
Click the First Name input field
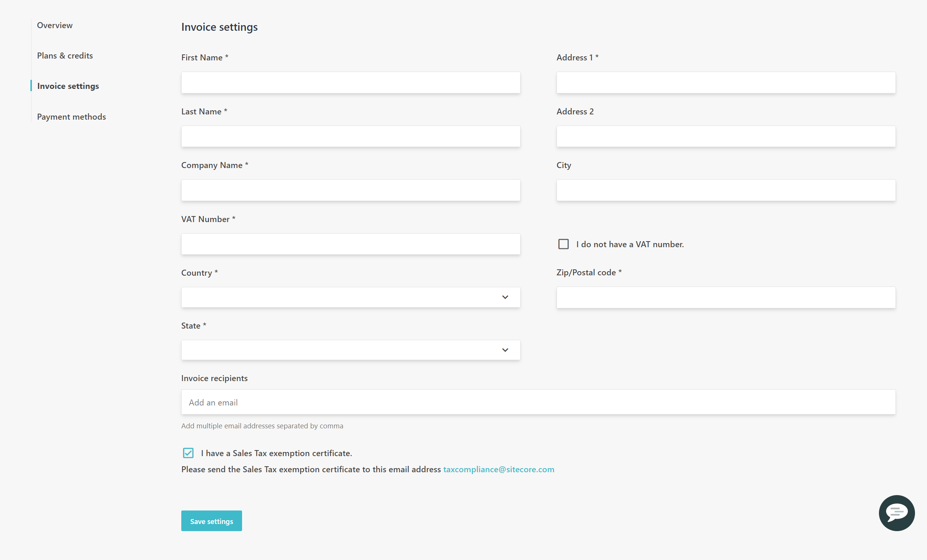[350, 83]
